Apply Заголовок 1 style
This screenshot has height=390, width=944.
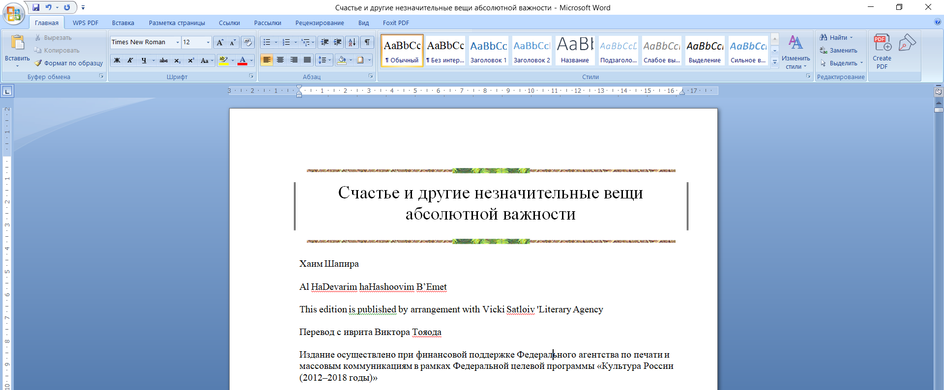[x=488, y=51]
